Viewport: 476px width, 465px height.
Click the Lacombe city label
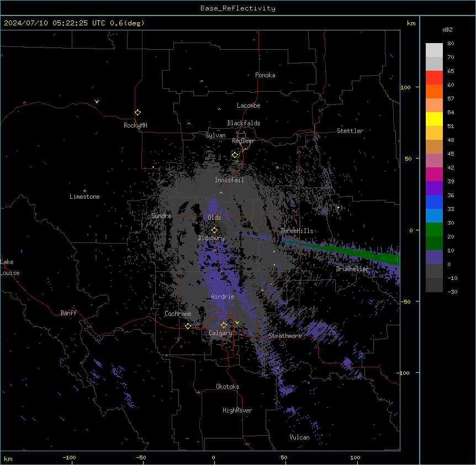[x=248, y=105]
